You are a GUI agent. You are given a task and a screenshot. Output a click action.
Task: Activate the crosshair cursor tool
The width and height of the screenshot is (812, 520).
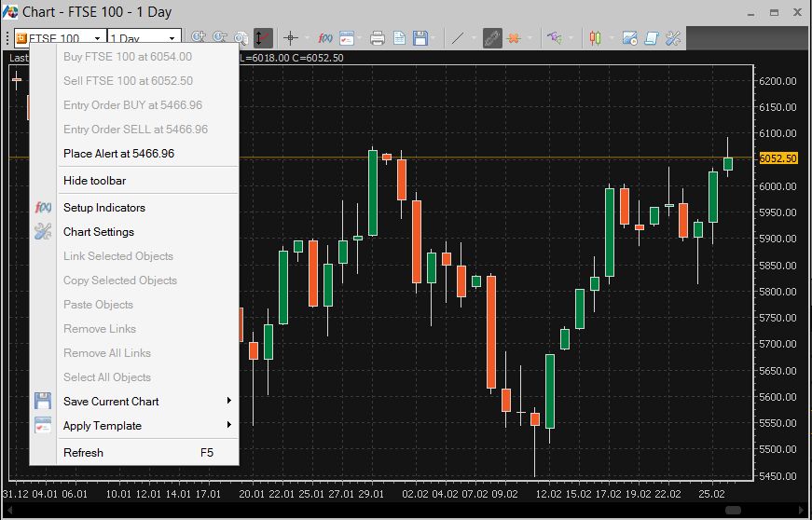pyautogui.click(x=291, y=38)
